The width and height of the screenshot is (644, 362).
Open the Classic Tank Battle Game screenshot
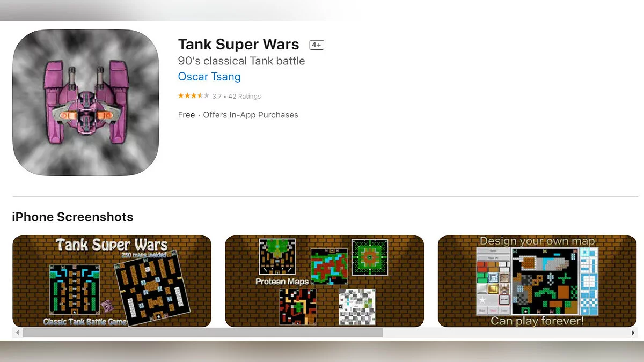click(x=112, y=281)
